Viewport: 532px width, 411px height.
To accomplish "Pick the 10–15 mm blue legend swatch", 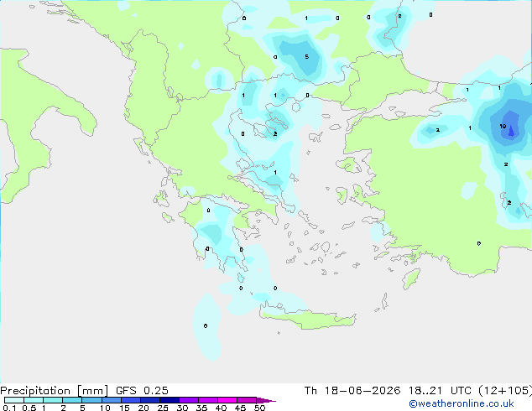I will tap(112, 400).
